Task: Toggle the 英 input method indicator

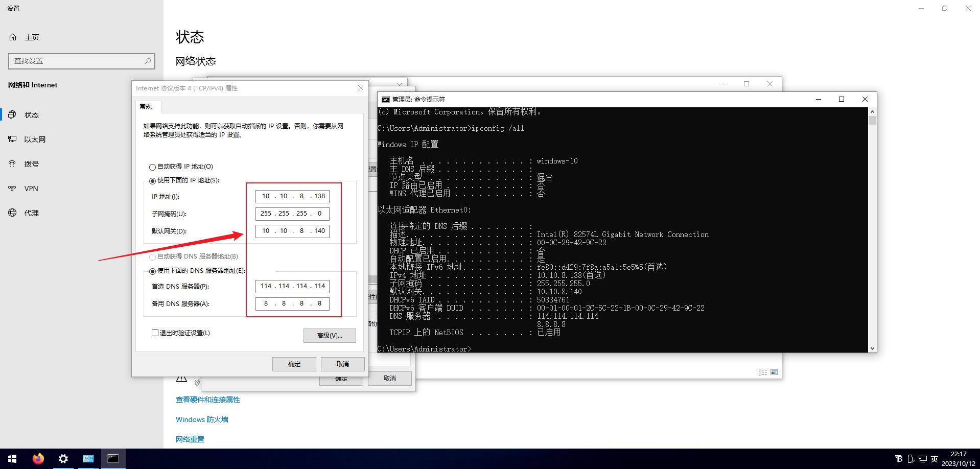Action: pos(935,459)
